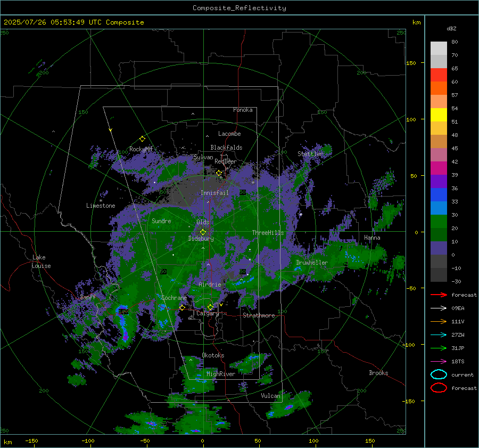Click the HighRiver town label
The width and height of the screenshot is (479, 448).
[221, 374]
